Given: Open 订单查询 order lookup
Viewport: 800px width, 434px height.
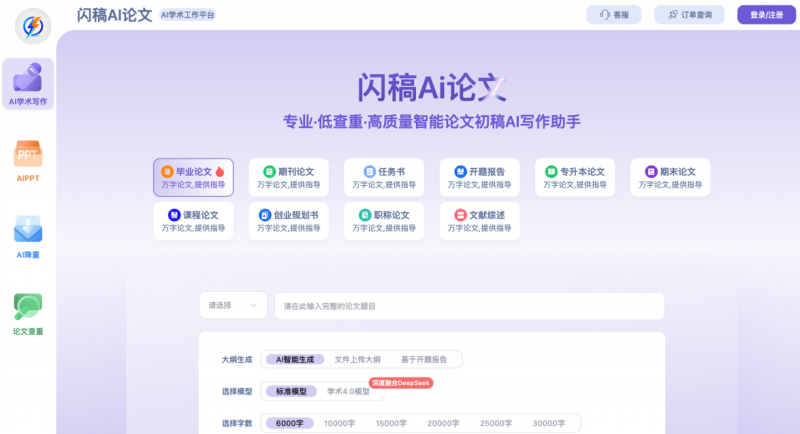Looking at the screenshot, I should [689, 15].
